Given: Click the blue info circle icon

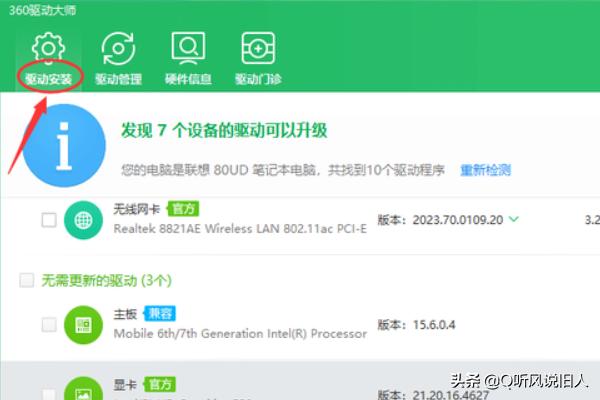Looking at the screenshot, I should click(64, 145).
